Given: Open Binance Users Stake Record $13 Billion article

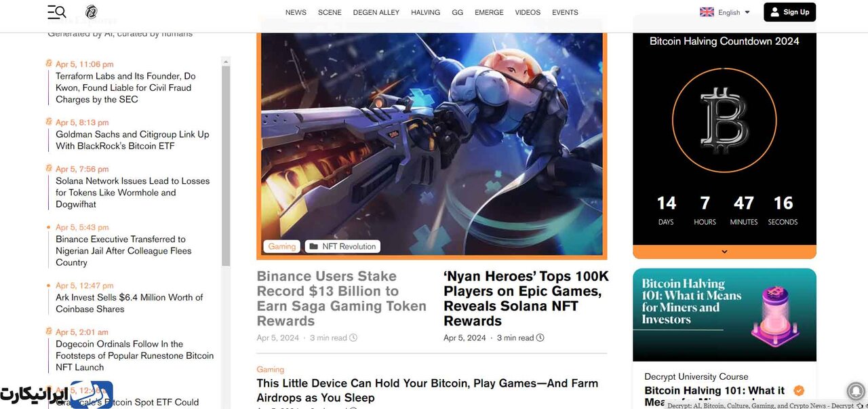Looking at the screenshot, I should click(x=342, y=298).
